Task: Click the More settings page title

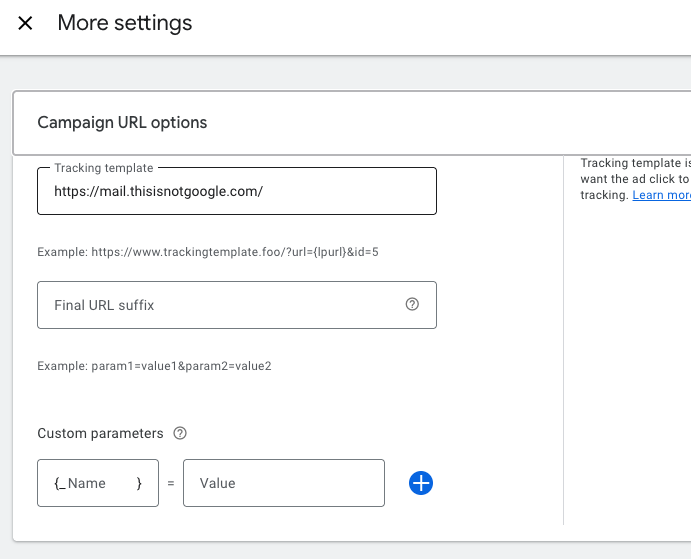Action: coord(125,23)
